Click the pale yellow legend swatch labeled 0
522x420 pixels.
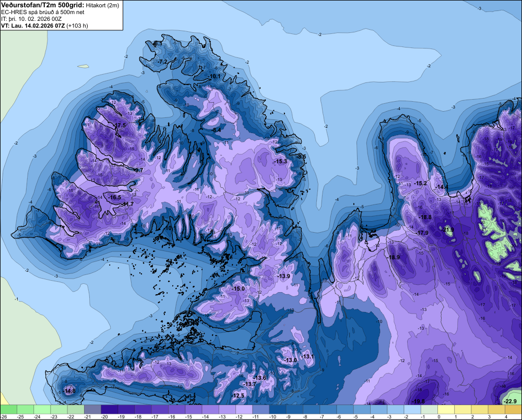click(x=446, y=409)
